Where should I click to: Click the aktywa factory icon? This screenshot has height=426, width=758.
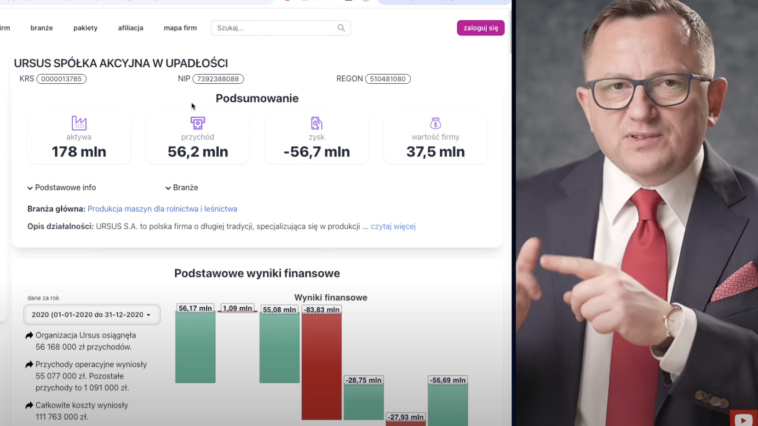pos(79,123)
